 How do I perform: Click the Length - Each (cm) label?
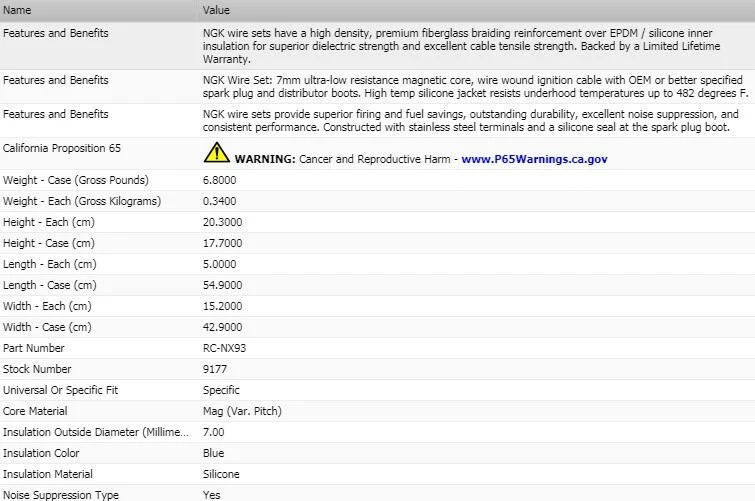point(50,264)
